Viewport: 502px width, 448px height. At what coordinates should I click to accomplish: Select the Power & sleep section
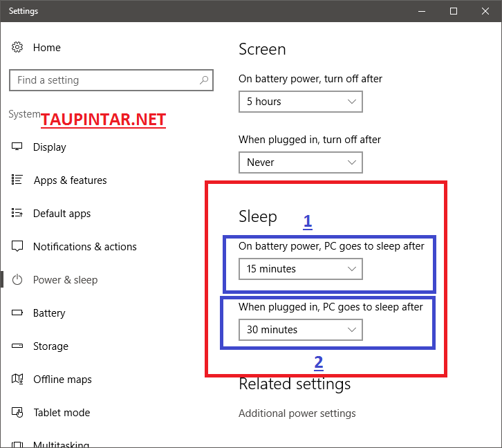tap(65, 280)
